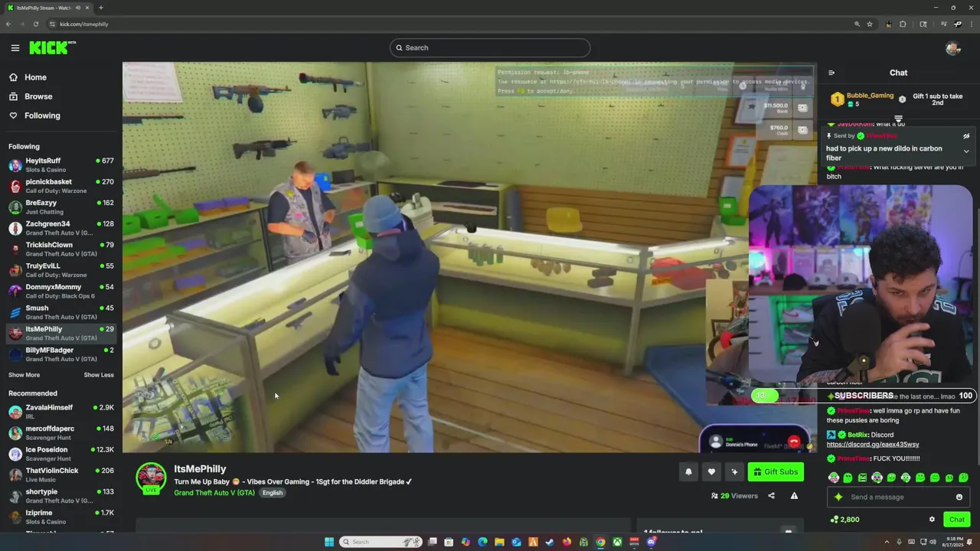Open the Following section
Image resolution: width=980 pixels, height=551 pixels.
click(34, 116)
